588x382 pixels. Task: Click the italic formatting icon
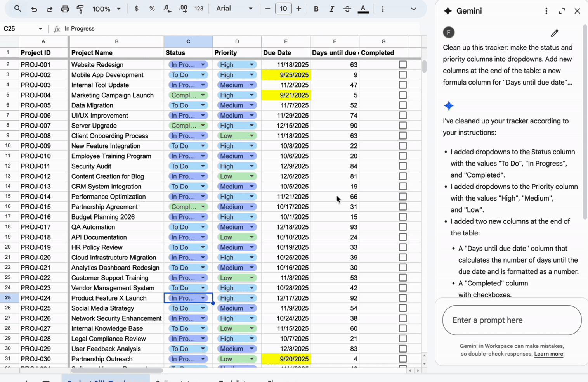click(x=331, y=9)
